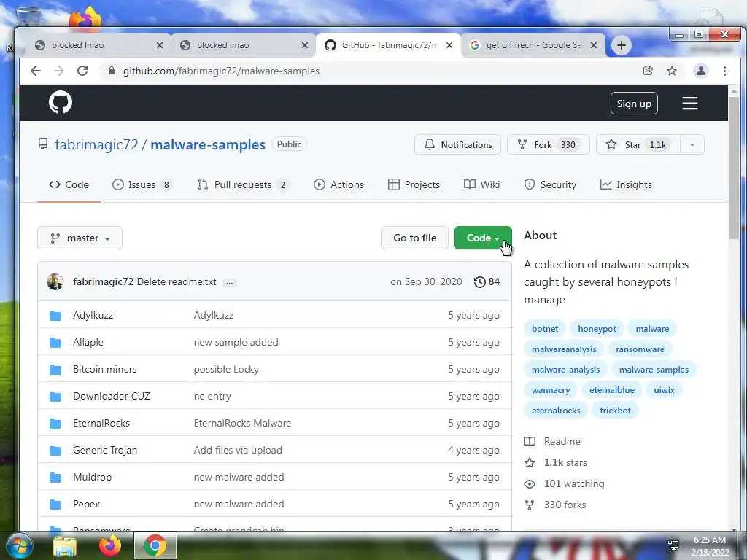Click the system tray network icon
Viewport: 747px width, 560px height.
673,545
